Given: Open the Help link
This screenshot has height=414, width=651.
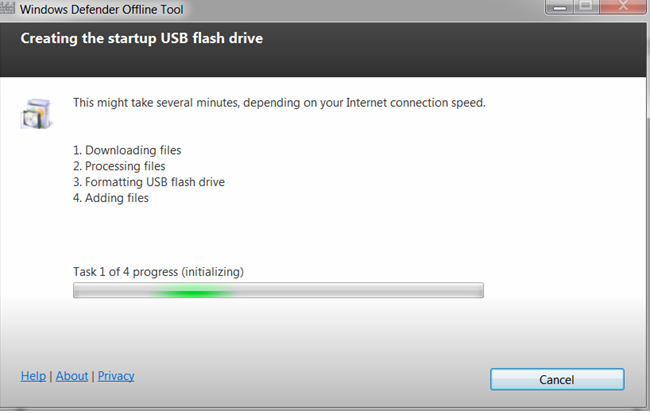Looking at the screenshot, I should tap(33, 376).
